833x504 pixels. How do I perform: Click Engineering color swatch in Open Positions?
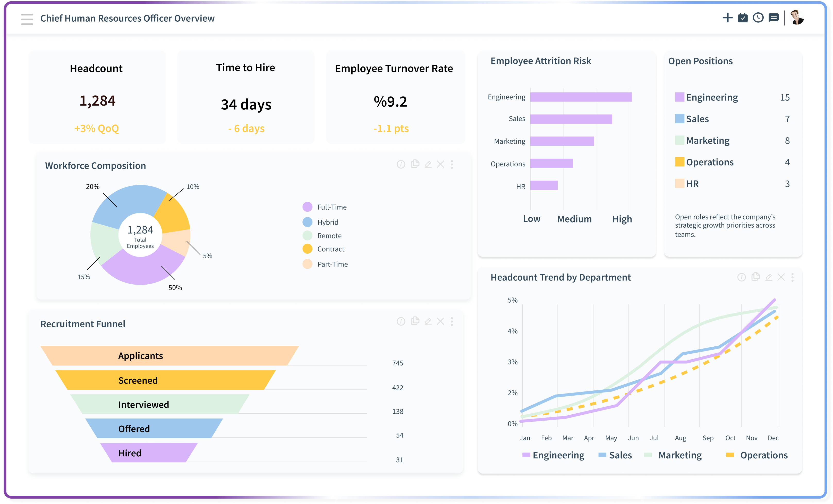(679, 97)
